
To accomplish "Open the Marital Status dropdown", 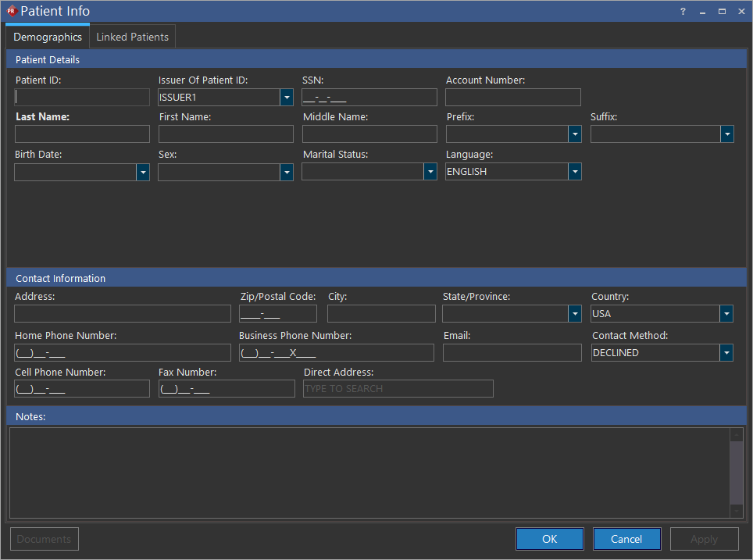I will 430,172.
